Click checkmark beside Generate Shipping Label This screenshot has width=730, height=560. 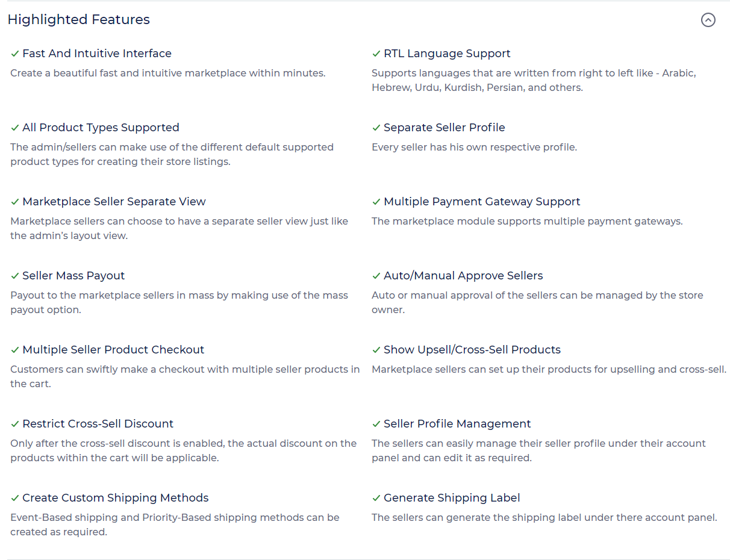click(376, 498)
